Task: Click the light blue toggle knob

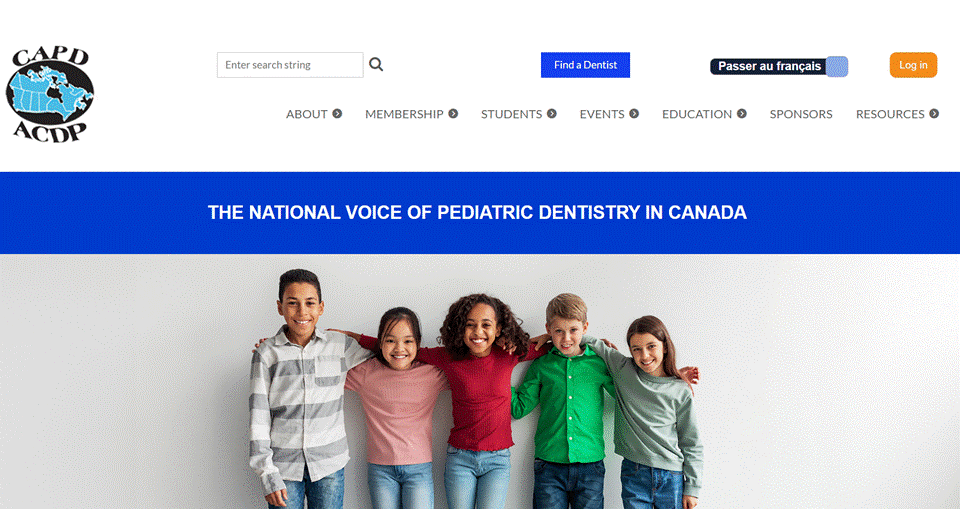Action: [x=837, y=66]
